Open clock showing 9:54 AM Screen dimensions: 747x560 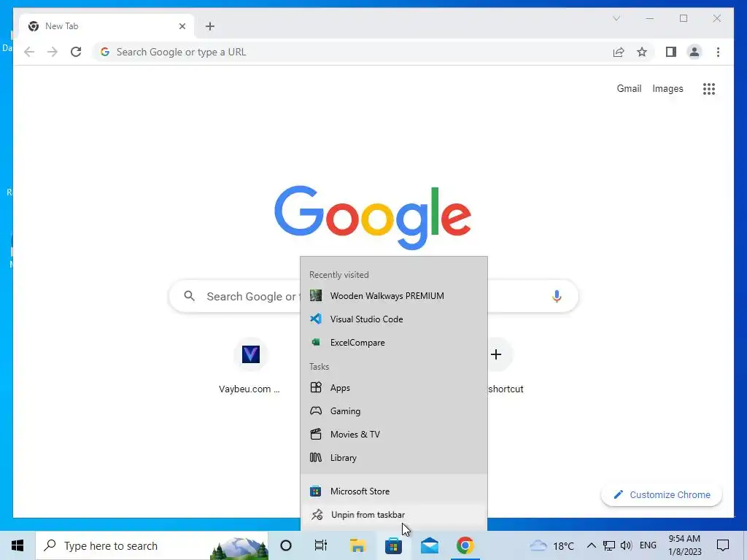point(684,545)
